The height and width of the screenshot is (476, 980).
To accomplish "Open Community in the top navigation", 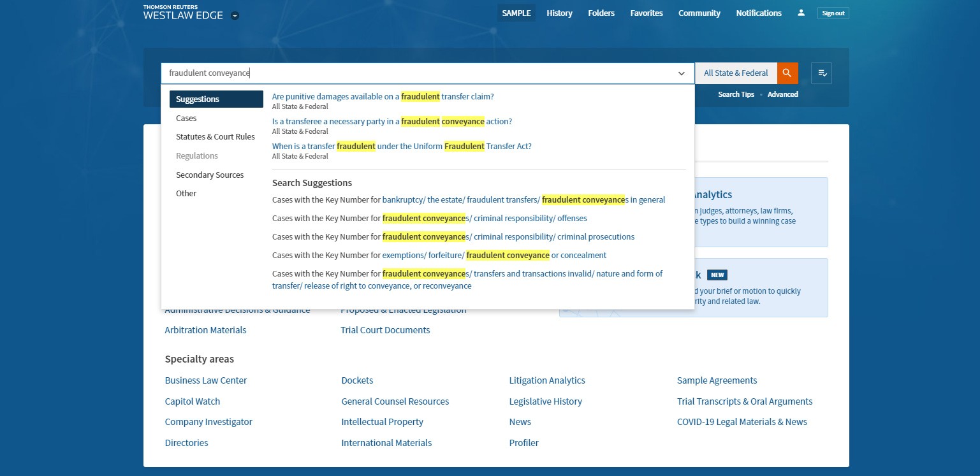I will (699, 13).
